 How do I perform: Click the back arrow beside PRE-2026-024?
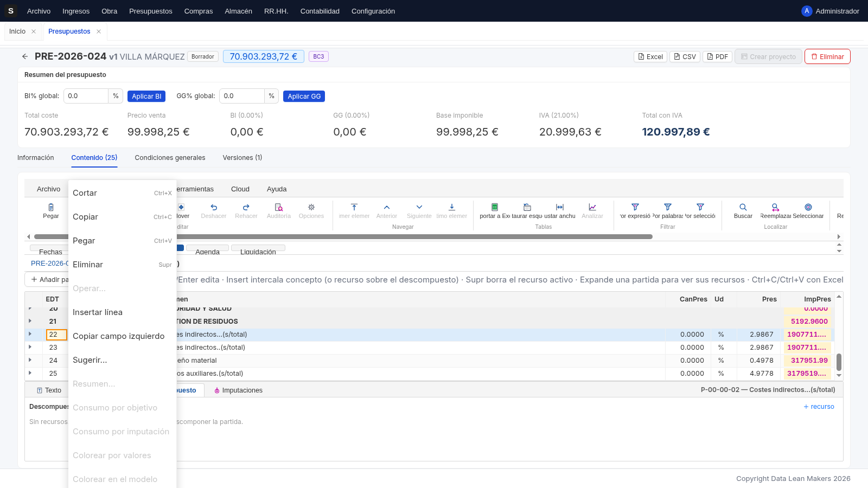coord(25,56)
